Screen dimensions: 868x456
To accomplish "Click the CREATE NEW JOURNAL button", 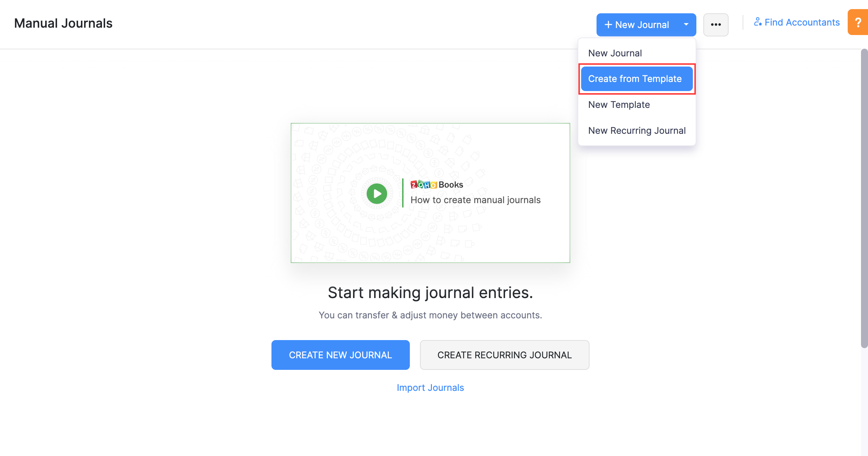I will click(340, 355).
